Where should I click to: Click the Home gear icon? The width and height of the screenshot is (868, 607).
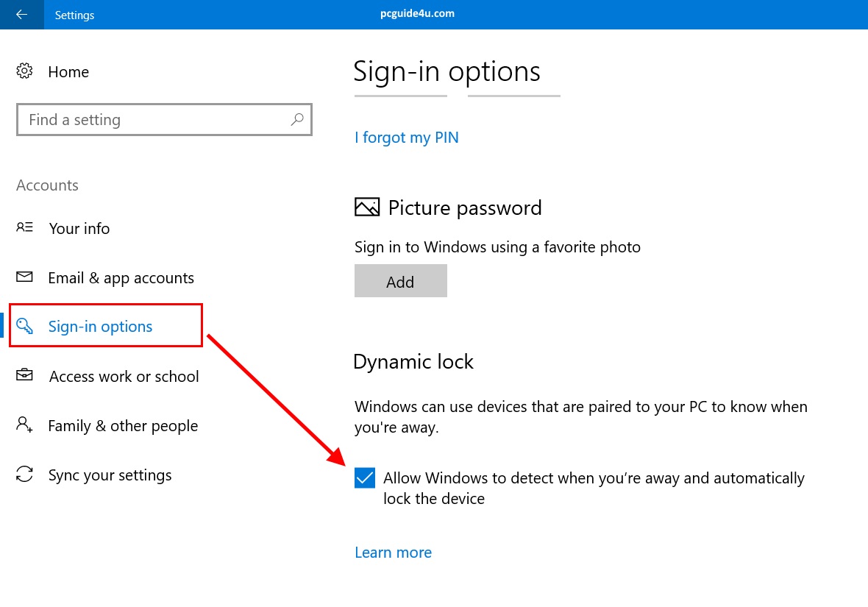coord(25,71)
